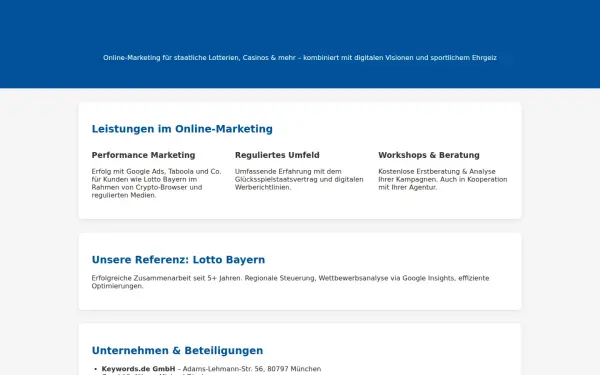
Task: Click the blue banner tagline about Online-Marketing
Action: (300, 58)
